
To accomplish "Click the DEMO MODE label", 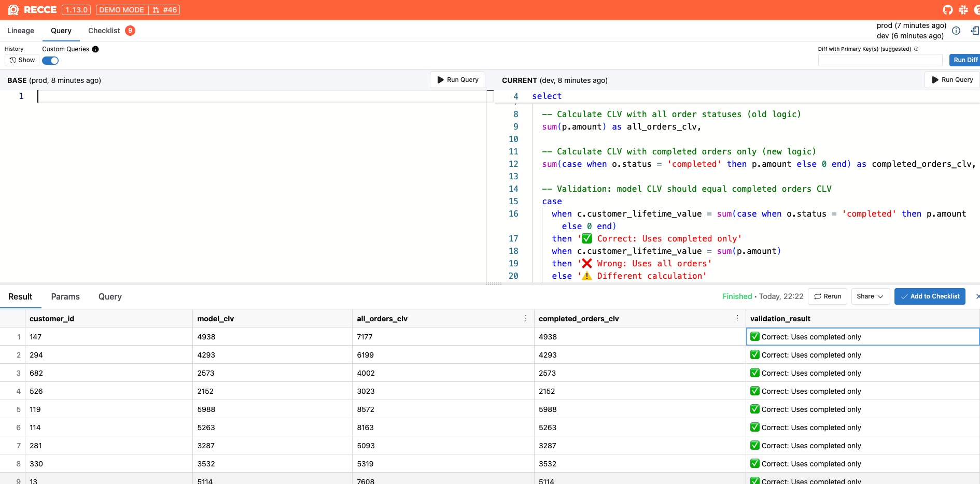I will (x=121, y=10).
